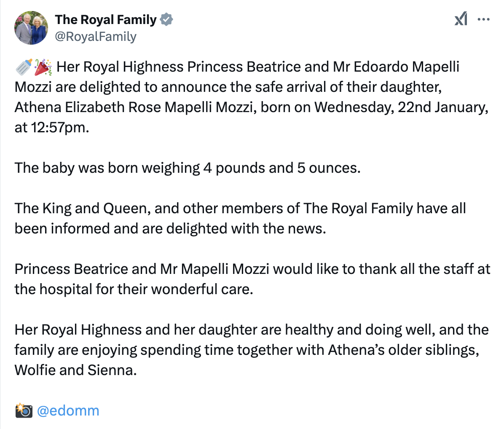Click the party popper emoji
The image size is (504, 429).
[x=43, y=67]
